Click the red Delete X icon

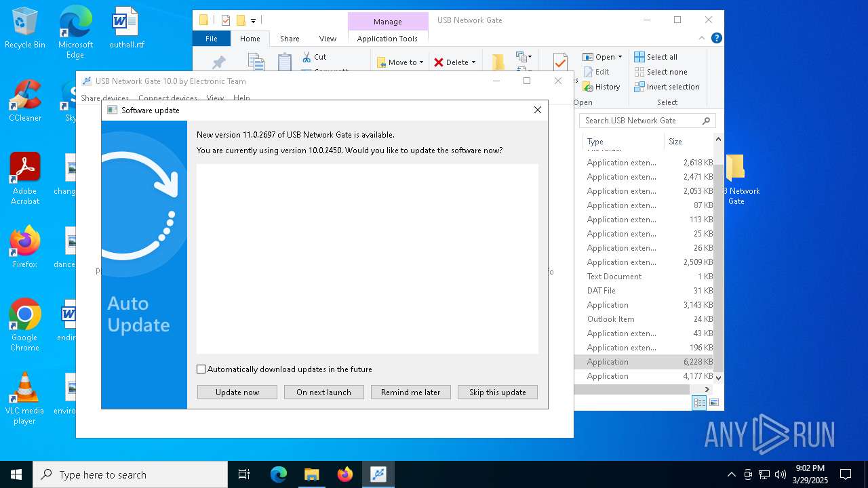point(439,62)
